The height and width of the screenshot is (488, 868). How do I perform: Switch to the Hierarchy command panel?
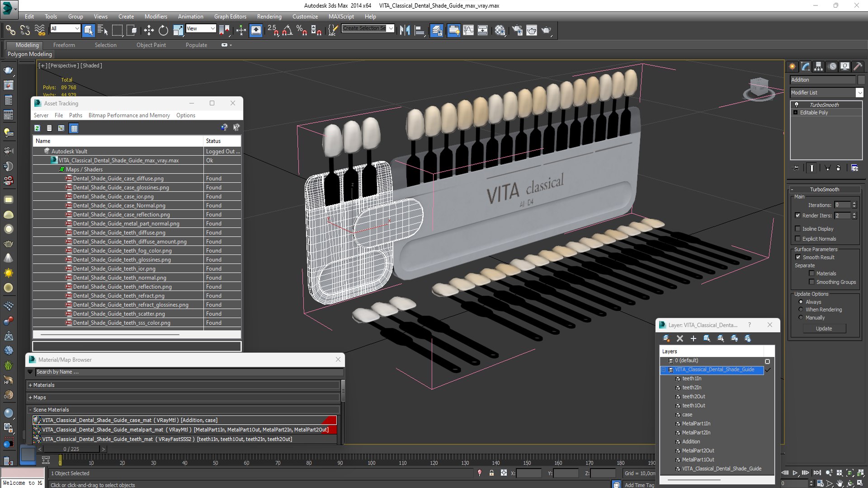click(x=818, y=66)
